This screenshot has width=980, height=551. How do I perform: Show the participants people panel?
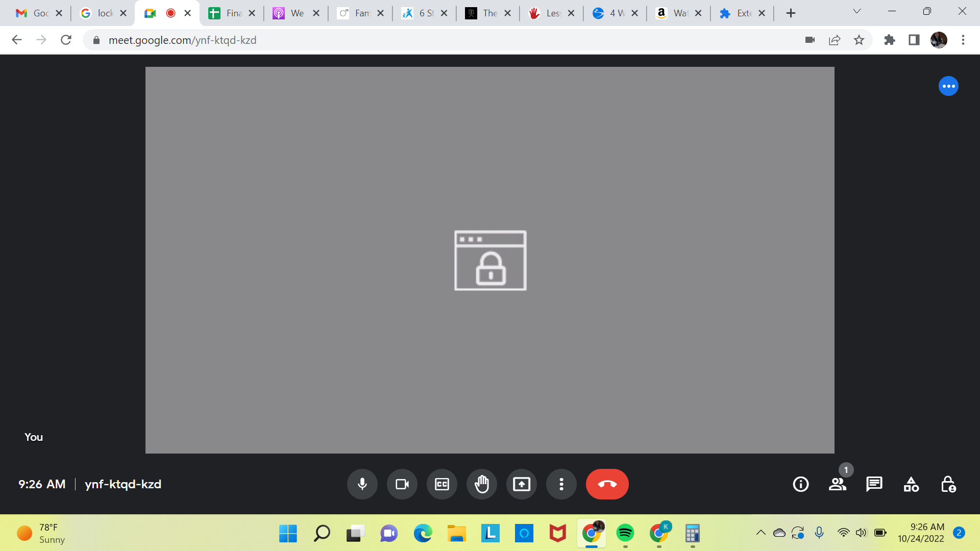click(837, 484)
